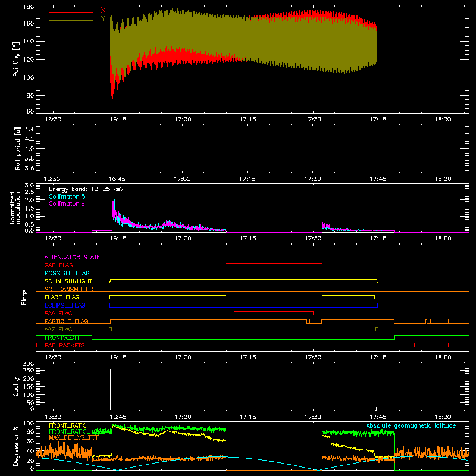Select the olive Y legend line sample
The image size is (476, 476).
(71, 21)
